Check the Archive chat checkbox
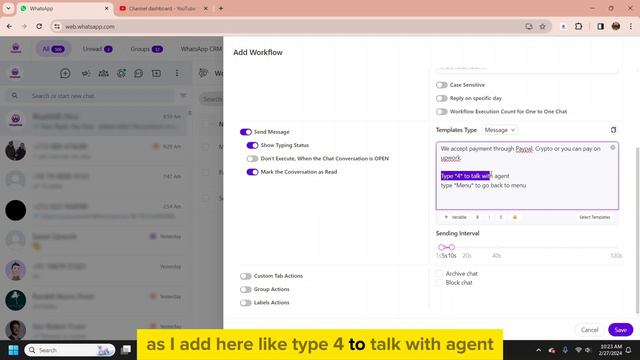The height and width of the screenshot is (360, 640). pos(439,273)
